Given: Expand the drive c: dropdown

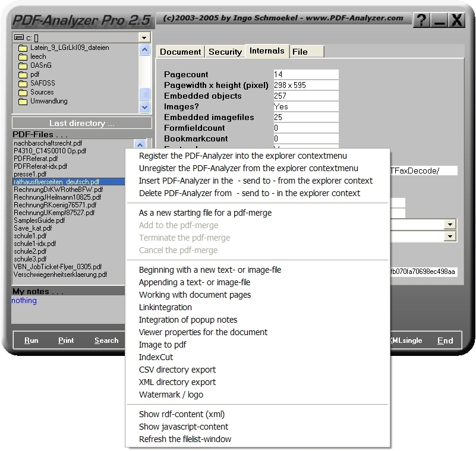Looking at the screenshot, I should click(x=144, y=37).
